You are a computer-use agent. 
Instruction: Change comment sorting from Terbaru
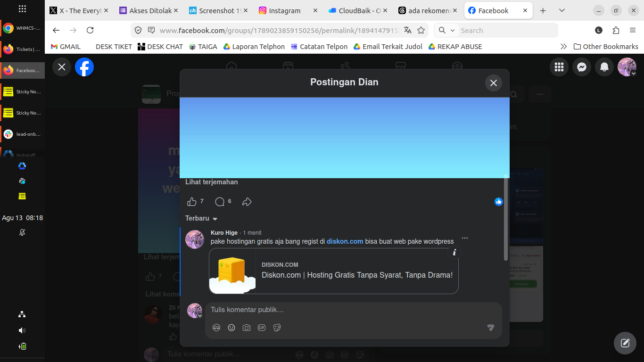click(201, 218)
